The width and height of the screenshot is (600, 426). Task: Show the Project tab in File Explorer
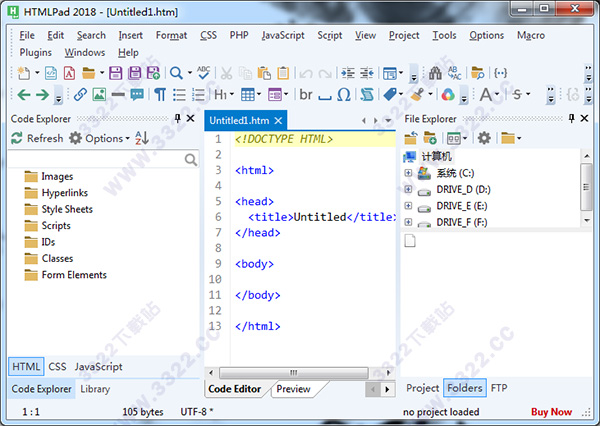422,388
